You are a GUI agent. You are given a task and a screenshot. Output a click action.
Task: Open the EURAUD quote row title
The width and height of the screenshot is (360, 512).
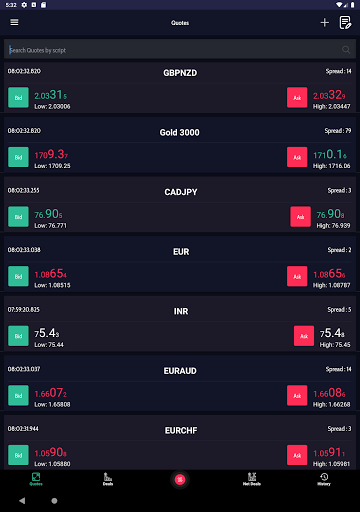pos(180,371)
